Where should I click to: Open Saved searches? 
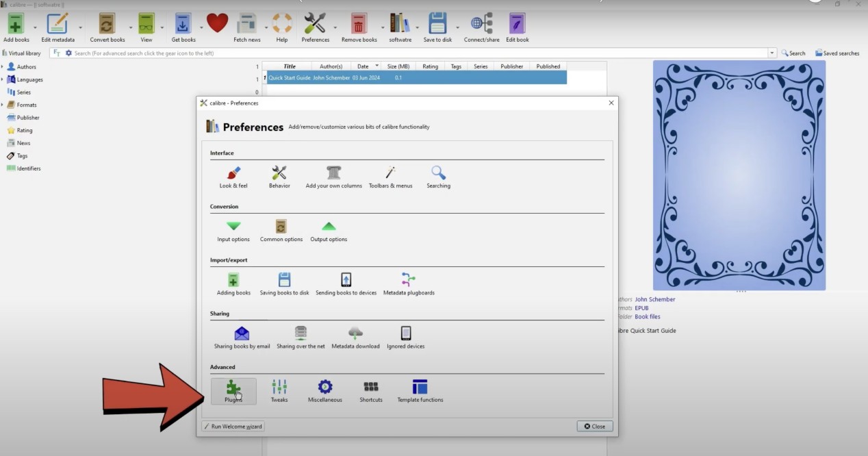point(837,53)
